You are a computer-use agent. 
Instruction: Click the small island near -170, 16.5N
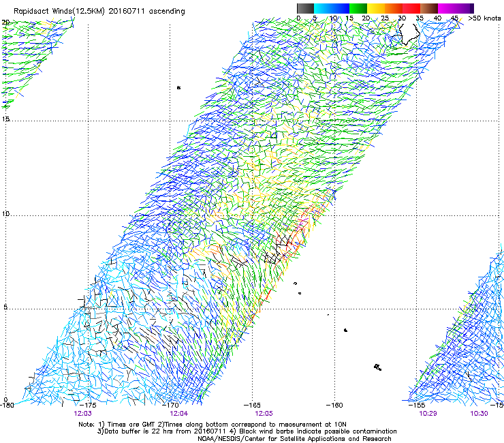coord(178,87)
